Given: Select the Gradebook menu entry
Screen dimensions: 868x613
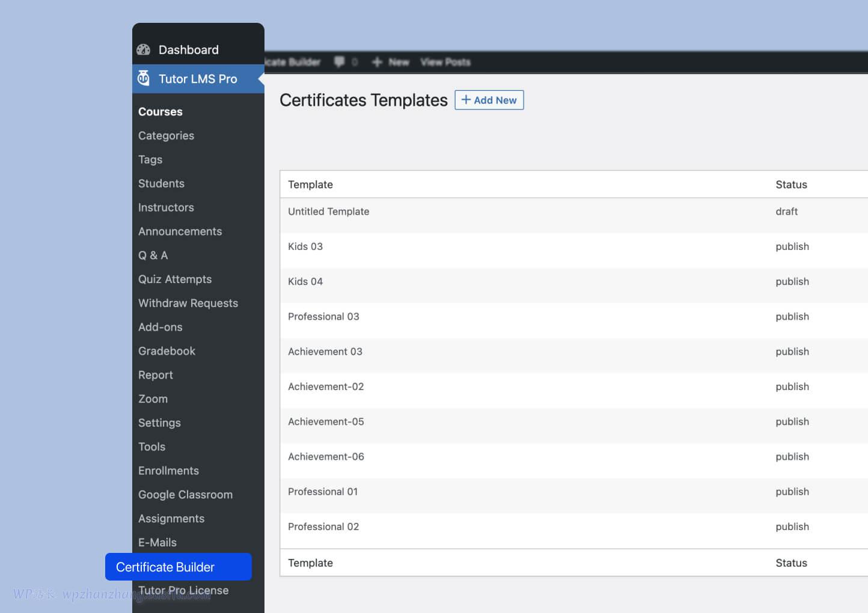Looking at the screenshot, I should 167,351.
